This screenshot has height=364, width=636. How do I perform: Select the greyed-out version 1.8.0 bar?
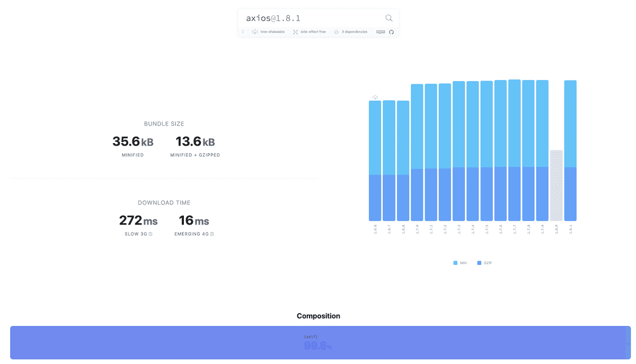(556, 185)
